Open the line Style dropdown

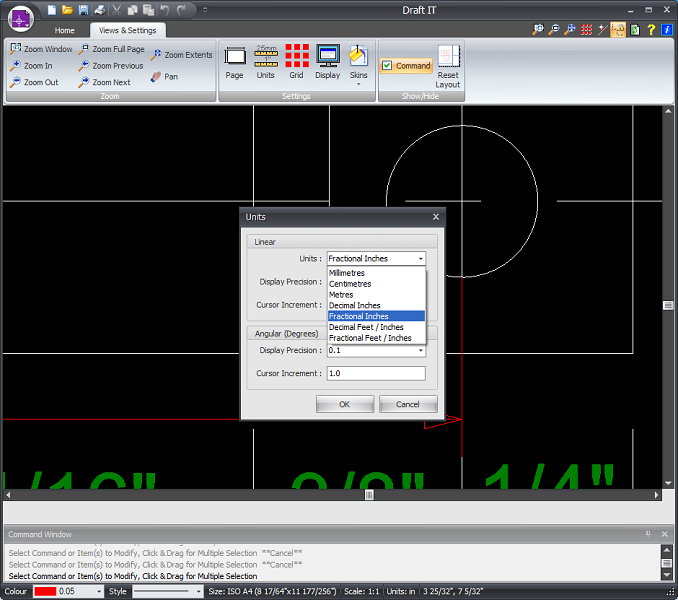tap(167, 591)
